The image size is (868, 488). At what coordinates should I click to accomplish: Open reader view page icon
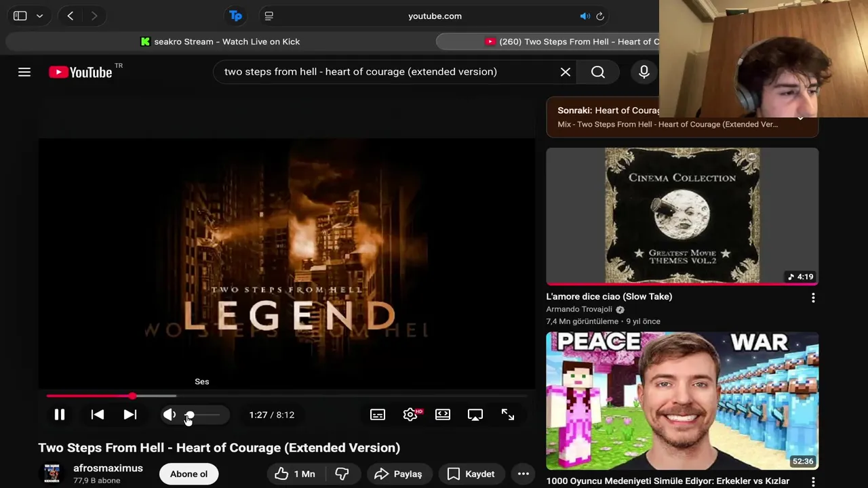[269, 16]
